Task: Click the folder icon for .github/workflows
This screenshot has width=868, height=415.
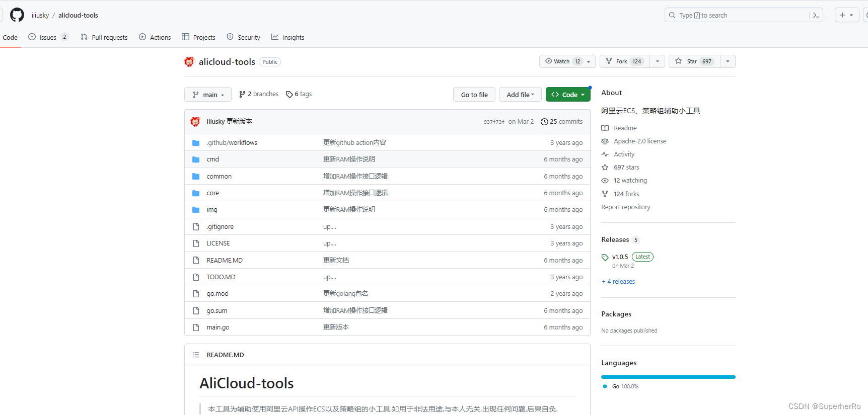Action: pos(196,143)
